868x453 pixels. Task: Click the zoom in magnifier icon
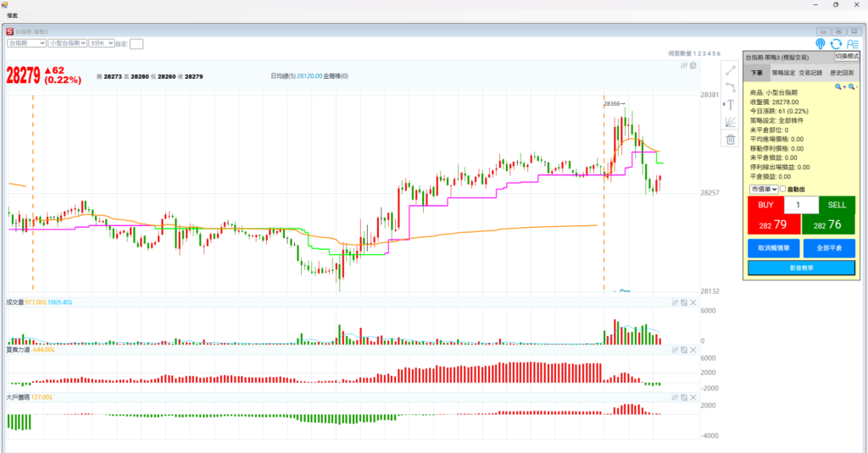[x=839, y=86]
